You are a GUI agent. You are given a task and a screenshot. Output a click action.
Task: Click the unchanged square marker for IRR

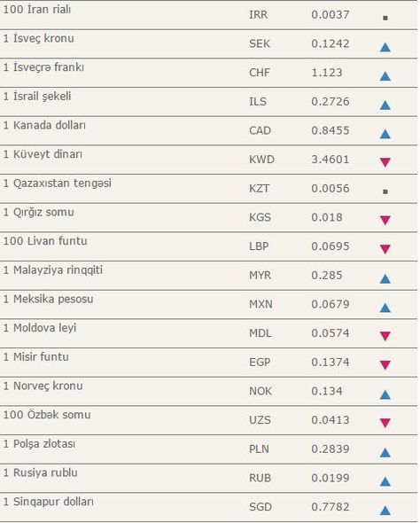(385, 18)
